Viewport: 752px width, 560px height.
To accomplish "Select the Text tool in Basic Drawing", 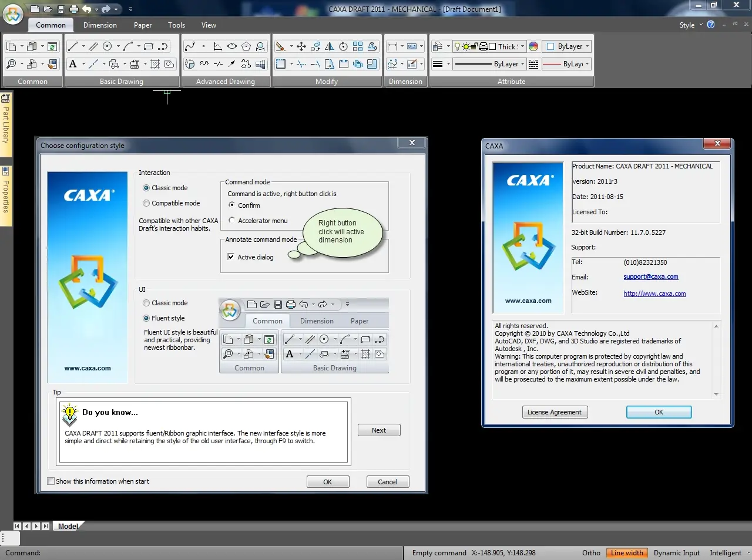I will tap(73, 64).
